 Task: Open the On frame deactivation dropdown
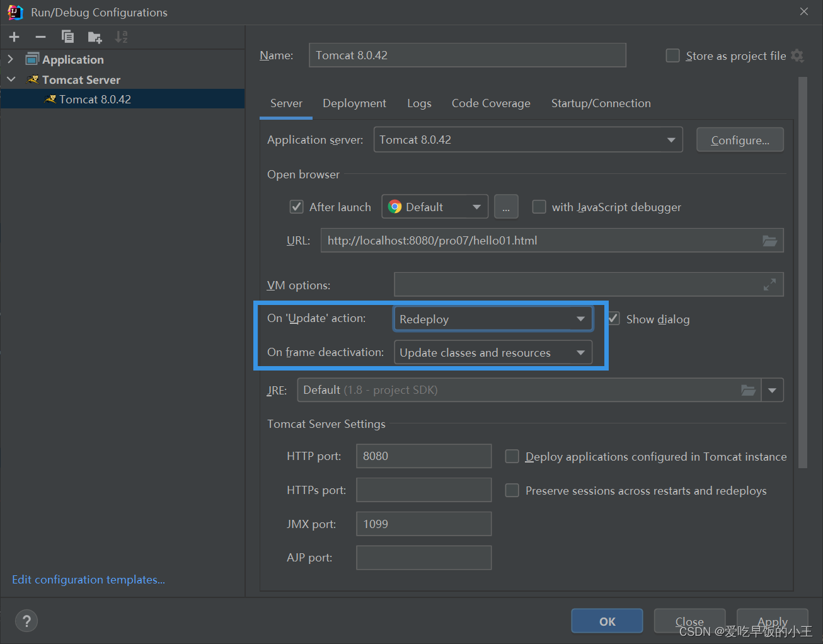pyautogui.click(x=493, y=352)
